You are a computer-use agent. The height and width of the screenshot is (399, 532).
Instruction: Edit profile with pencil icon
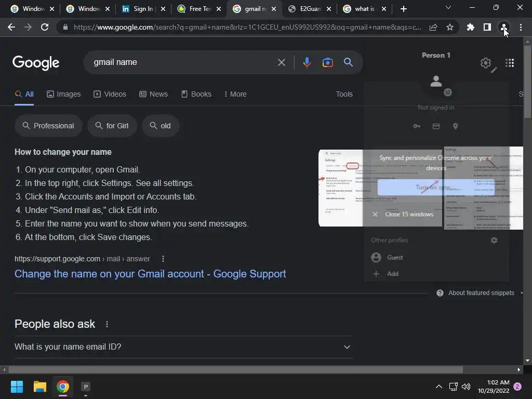[494, 70]
